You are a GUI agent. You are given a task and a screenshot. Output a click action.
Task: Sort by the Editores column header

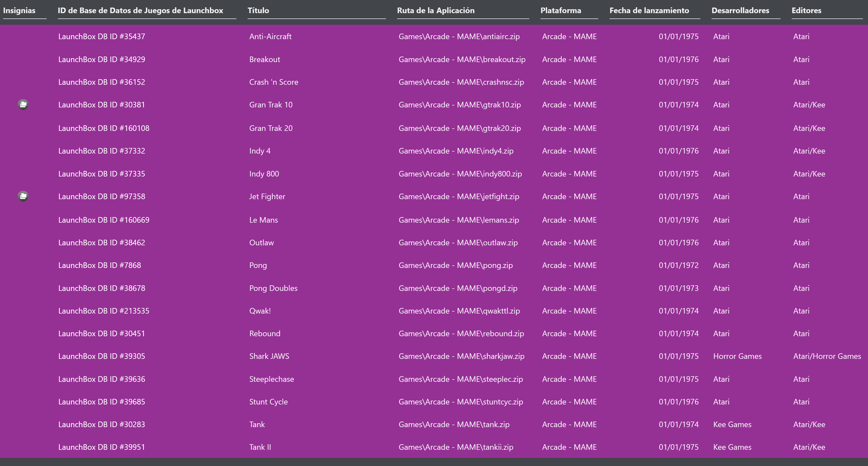806,10
